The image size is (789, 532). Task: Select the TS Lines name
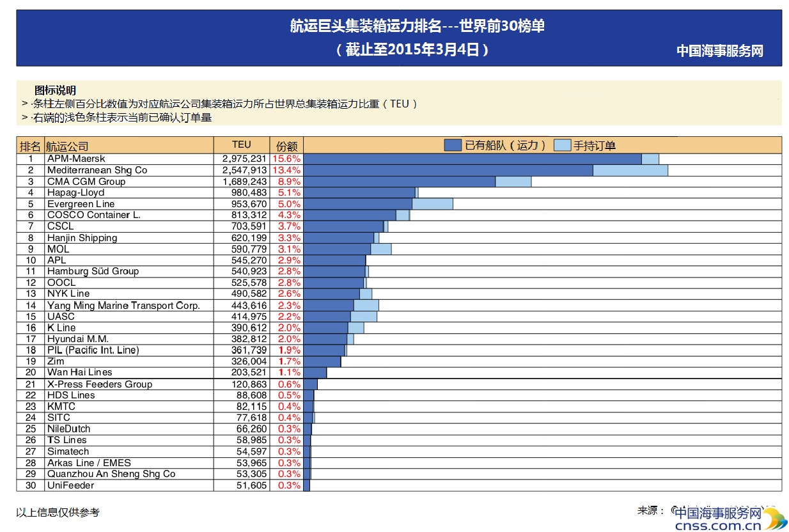[66, 440]
